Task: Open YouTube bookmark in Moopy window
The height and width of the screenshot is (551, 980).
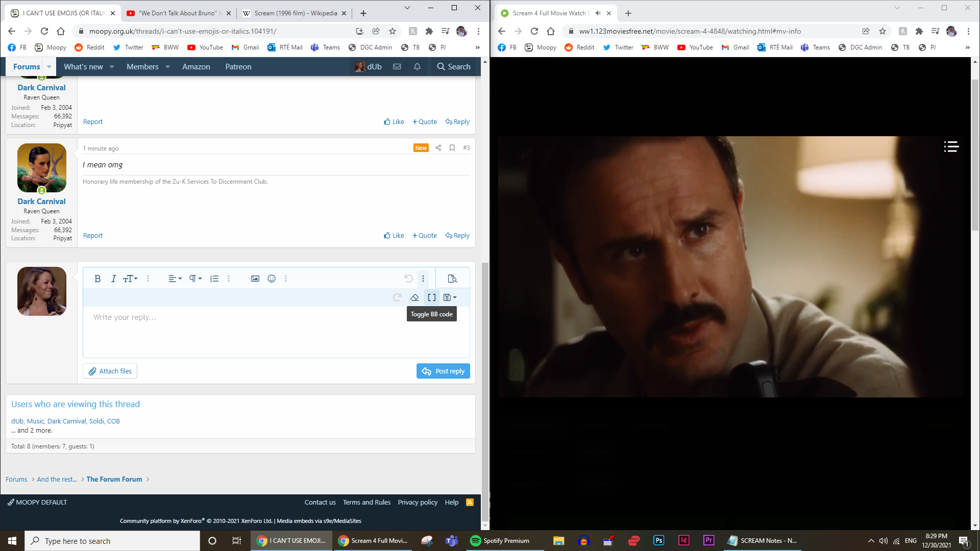Action: click(x=205, y=47)
